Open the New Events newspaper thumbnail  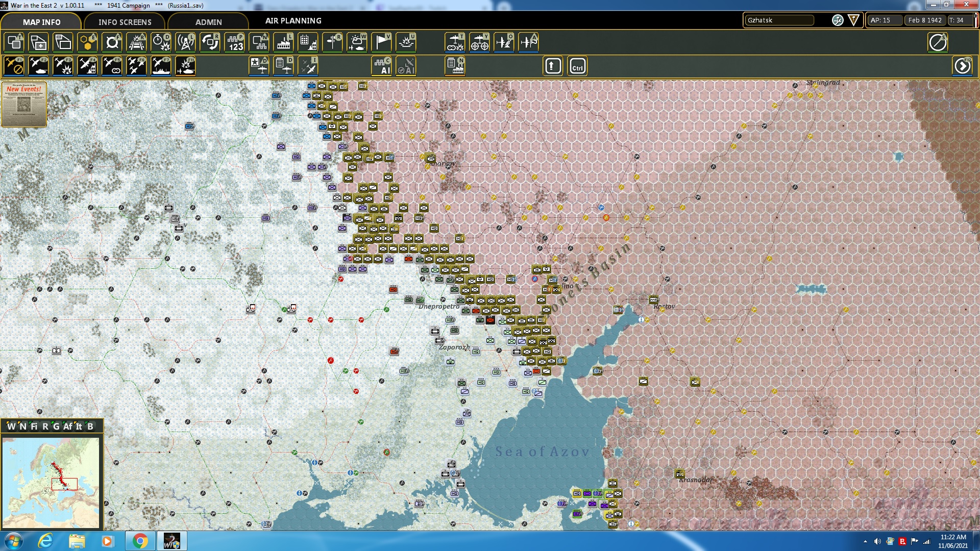[x=24, y=104]
